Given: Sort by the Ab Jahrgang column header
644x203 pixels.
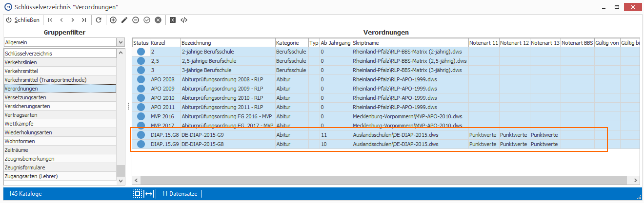Looking at the screenshot, I should click(336, 43).
